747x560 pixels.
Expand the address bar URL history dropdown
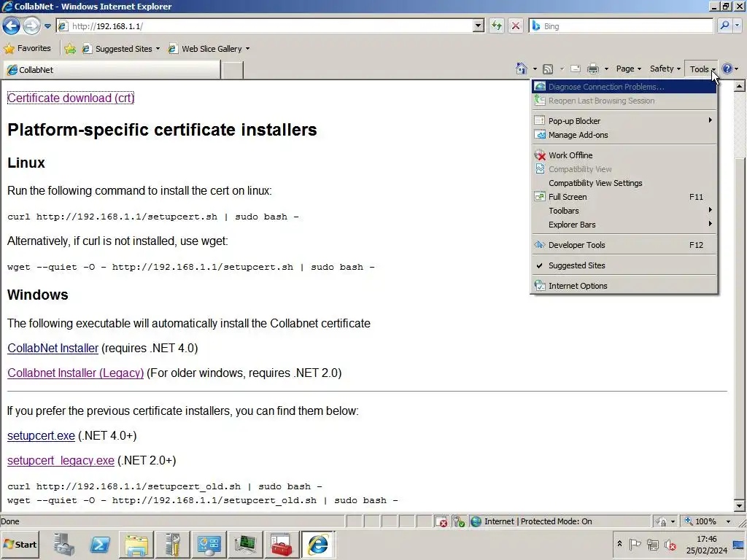coord(479,26)
